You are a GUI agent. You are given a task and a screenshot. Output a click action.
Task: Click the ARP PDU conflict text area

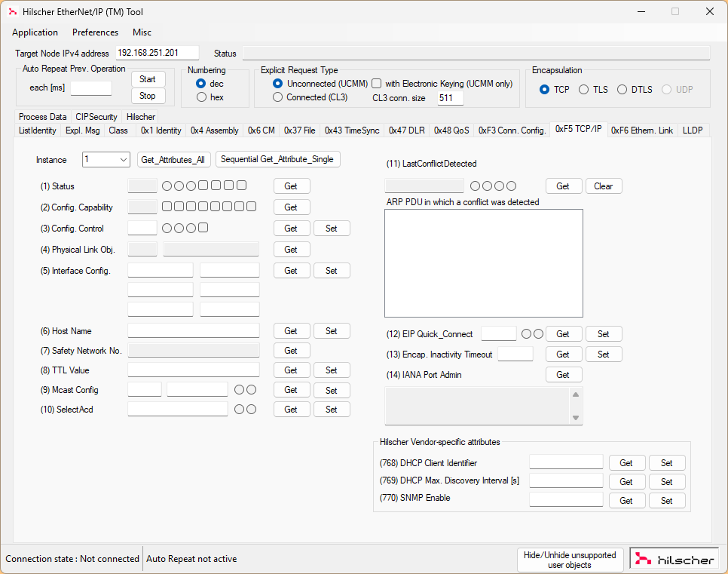[484, 263]
